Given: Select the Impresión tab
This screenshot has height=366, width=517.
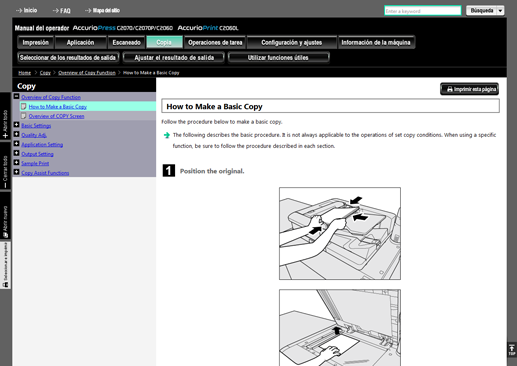Looking at the screenshot, I should click(35, 42).
